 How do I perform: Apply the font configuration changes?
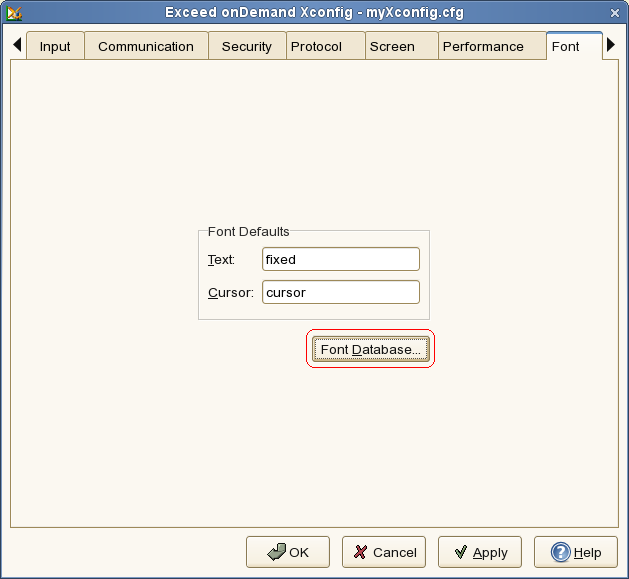(480, 552)
